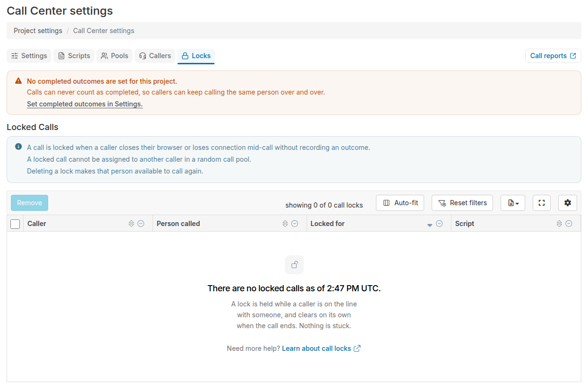This screenshot has width=588, height=383.
Task: Open the export file dropdown
Action: (x=513, y=203)
